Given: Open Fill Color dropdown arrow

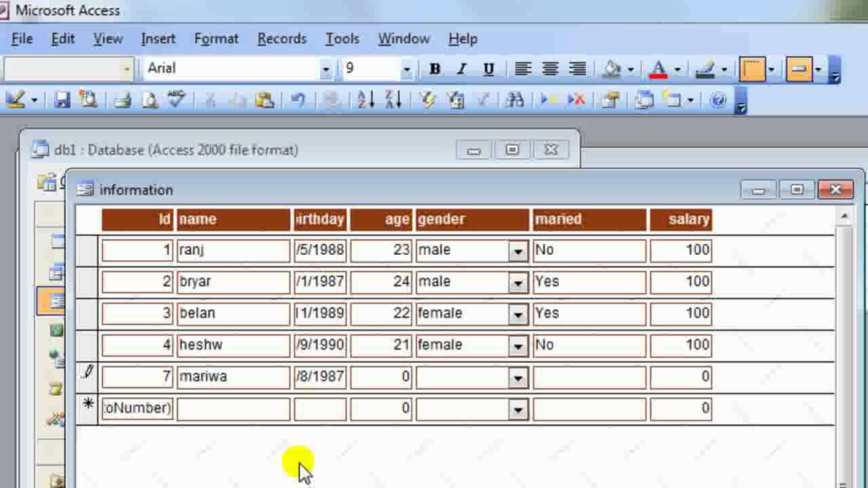Looking at the screenshot, I should (630, 69).
